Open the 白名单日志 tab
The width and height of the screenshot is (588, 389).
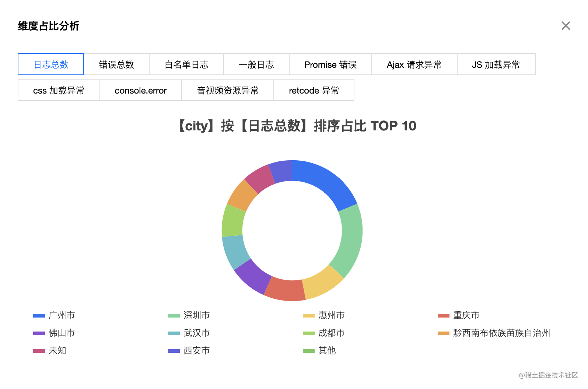point(186,64)
